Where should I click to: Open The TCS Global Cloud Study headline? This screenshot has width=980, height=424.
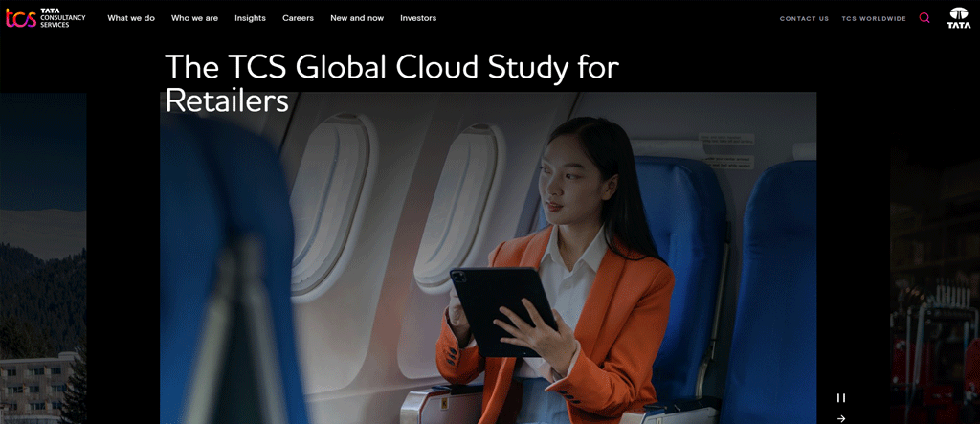coord(391,84)
